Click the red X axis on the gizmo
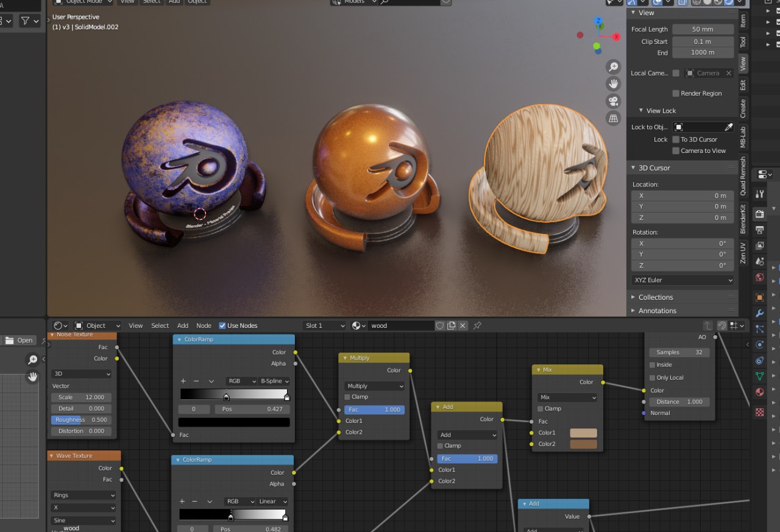 (x=617, y=37)
